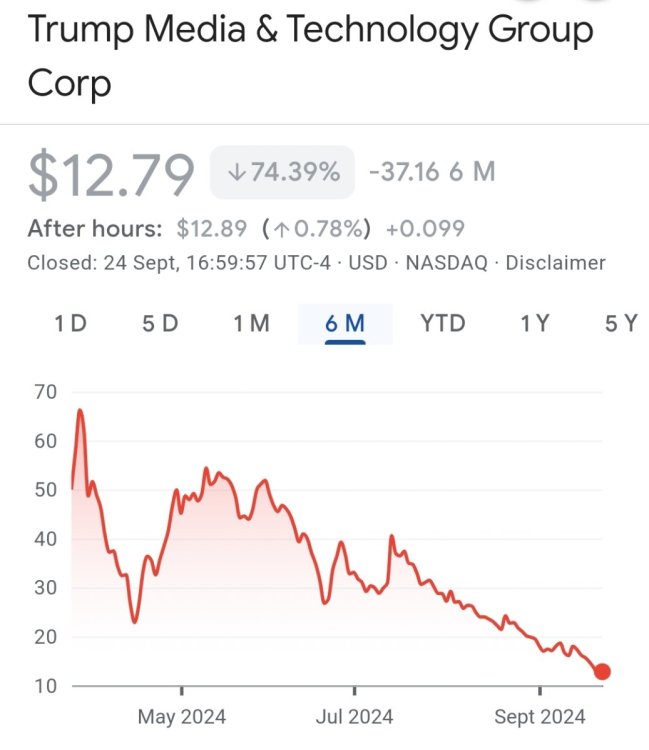This screenshot has width=649, height=750.
Task: Click the red end-of-chart data point
Action: coord(602,672)
